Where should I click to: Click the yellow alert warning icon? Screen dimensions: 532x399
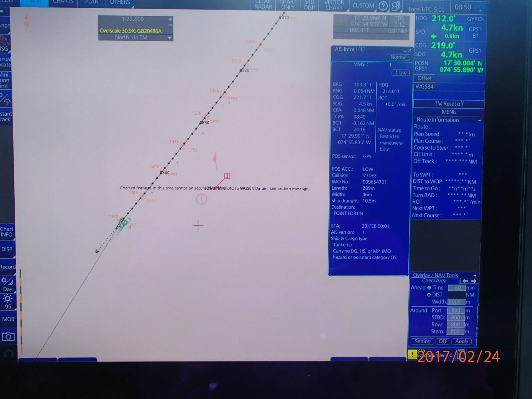click(412, 354)
